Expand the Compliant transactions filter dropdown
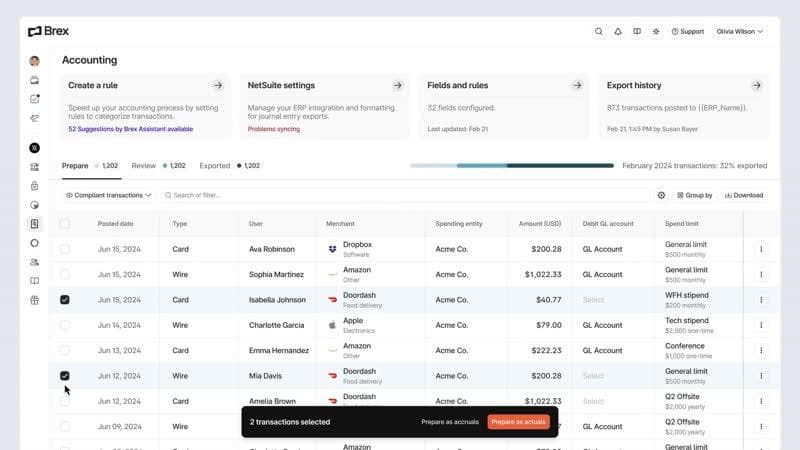 tap(109, 195)
